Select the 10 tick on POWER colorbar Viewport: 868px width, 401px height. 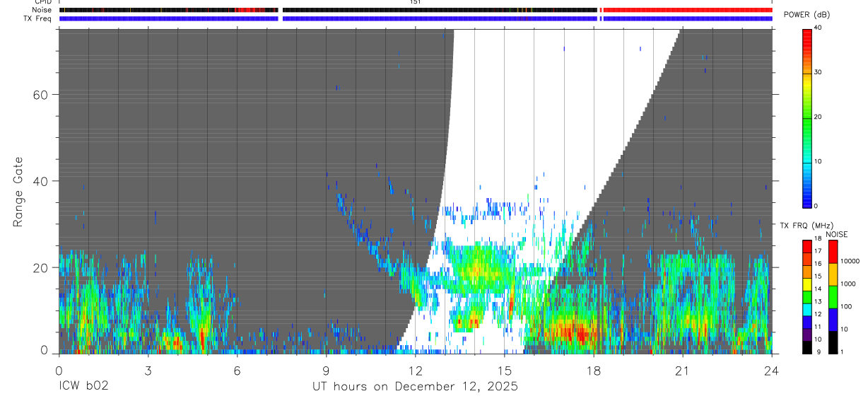tap(817, 161)
